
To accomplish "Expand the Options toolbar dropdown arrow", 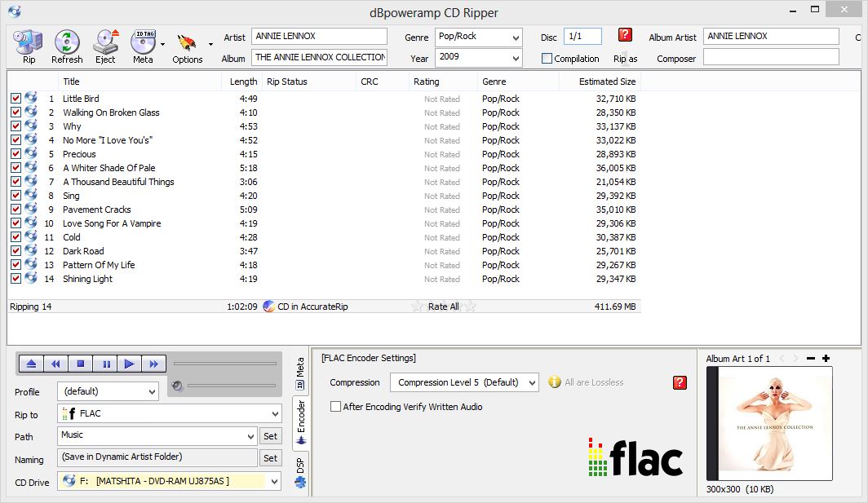I will coord(210,44).
